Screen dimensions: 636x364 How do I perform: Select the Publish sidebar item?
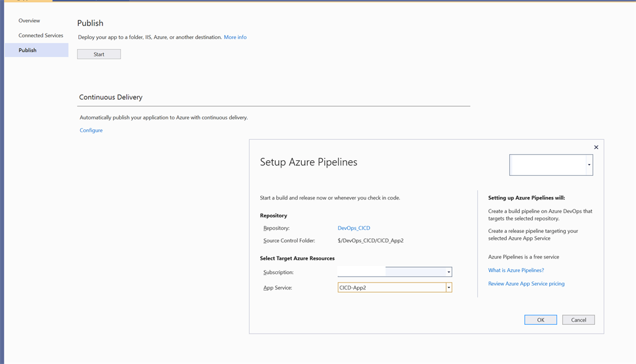point(29,50)
